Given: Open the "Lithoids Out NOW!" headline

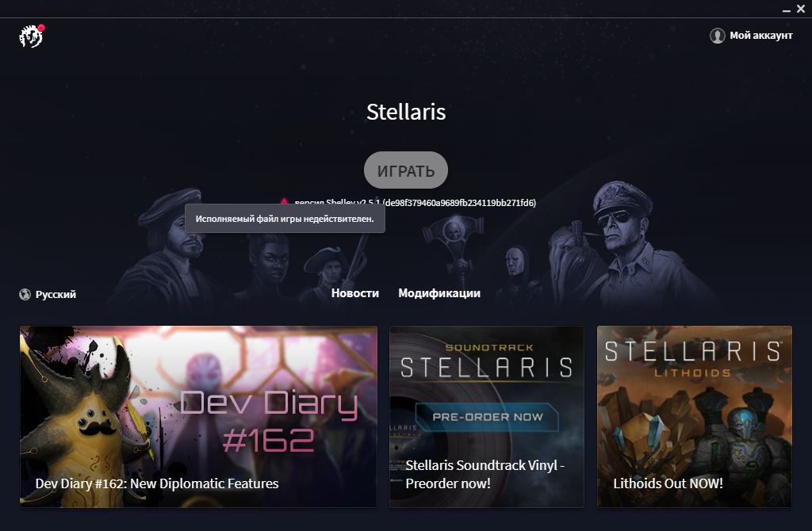Looking at the screenshot, I should (668, 483).
